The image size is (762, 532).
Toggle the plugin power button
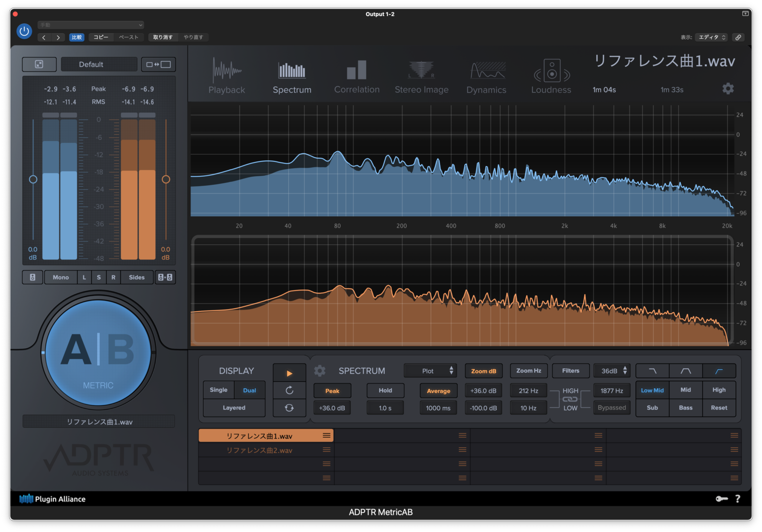pos(24,31)
